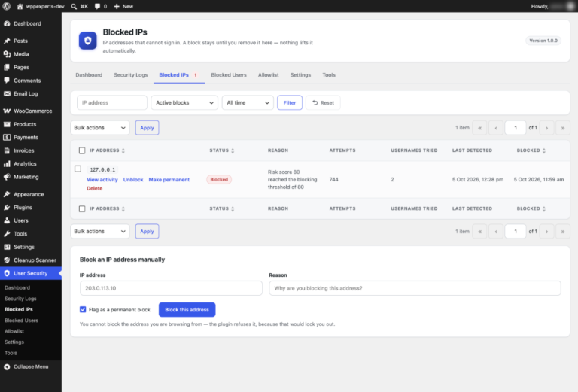Click View activity for 127.0.0.1
The width and height of the screenshot is (578, 392).
pos(102,180)
